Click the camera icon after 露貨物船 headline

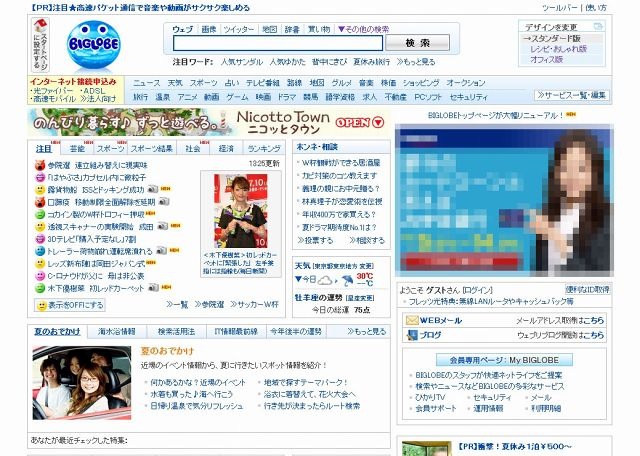click(153, 189)
